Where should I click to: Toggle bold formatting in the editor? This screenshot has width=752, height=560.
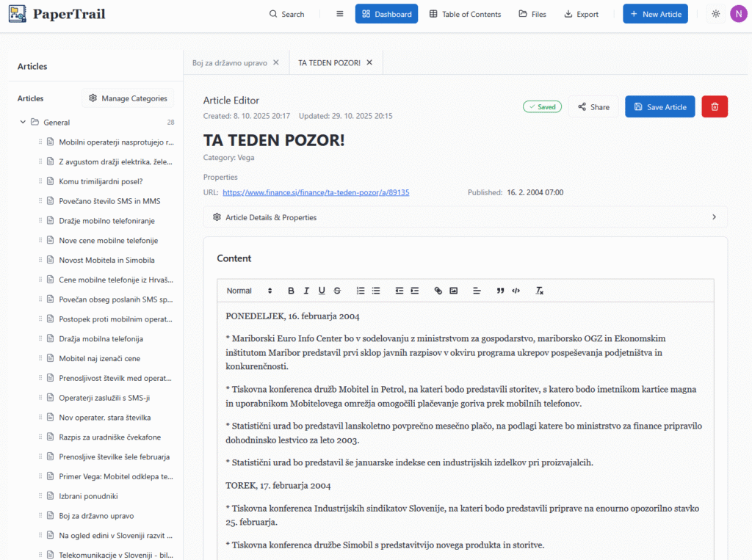291,291
